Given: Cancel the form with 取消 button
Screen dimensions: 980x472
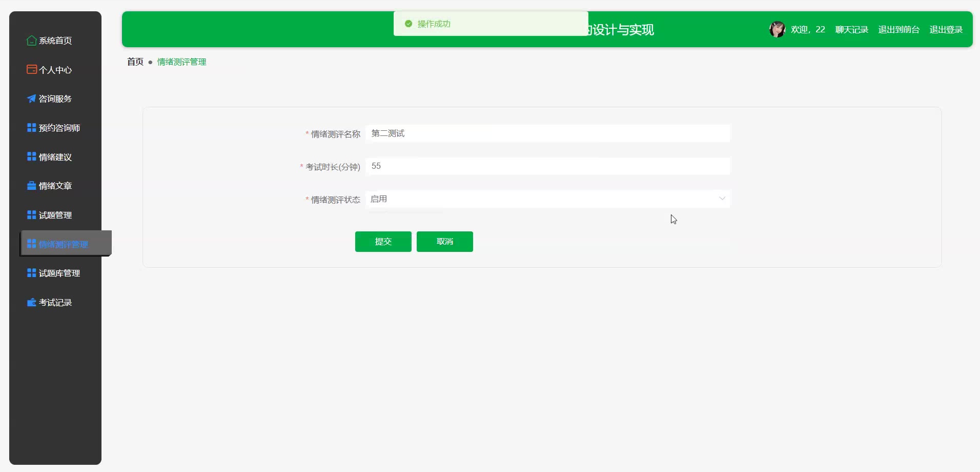Looking at the screenshot, I should pos(445,242).
